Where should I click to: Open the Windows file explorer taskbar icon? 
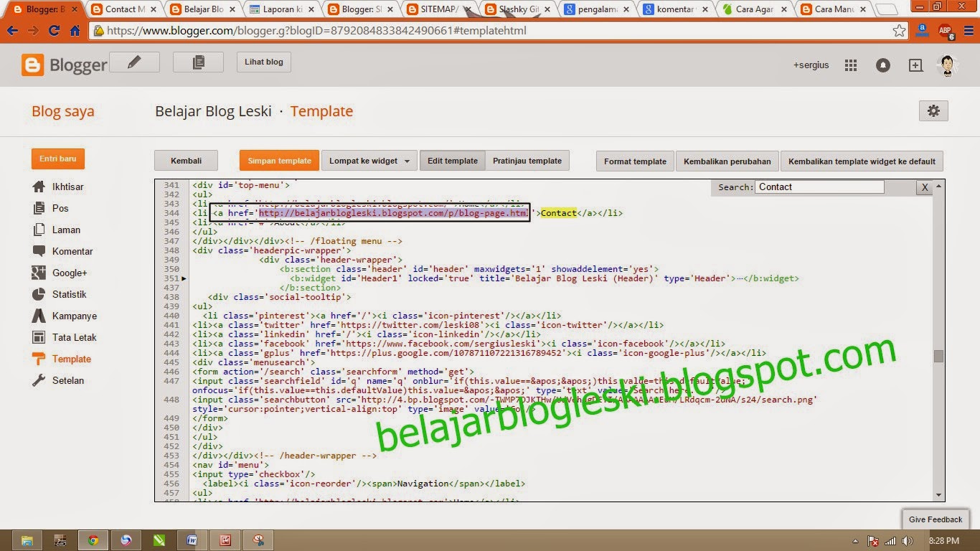tap(27, 540)
